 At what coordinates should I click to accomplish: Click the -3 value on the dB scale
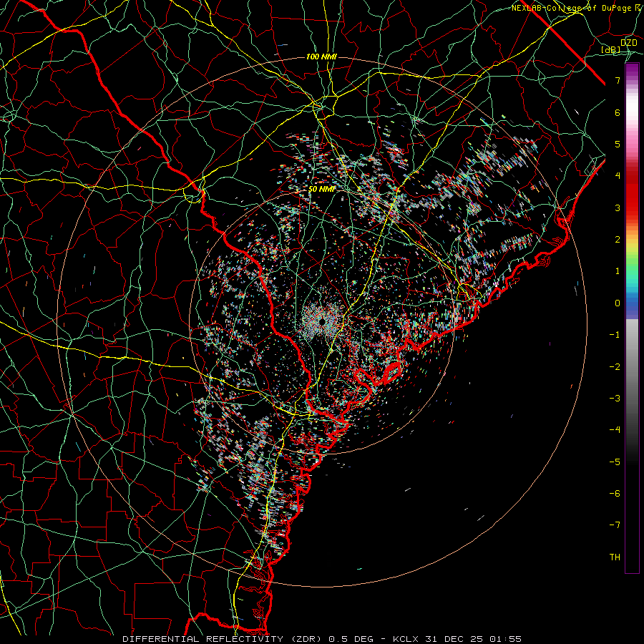pos(615,399)
